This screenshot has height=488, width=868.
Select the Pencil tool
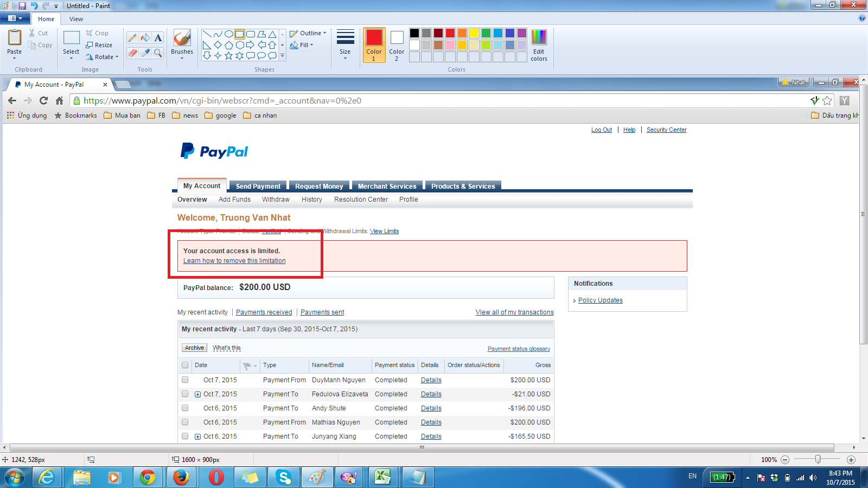click(132, 38)
